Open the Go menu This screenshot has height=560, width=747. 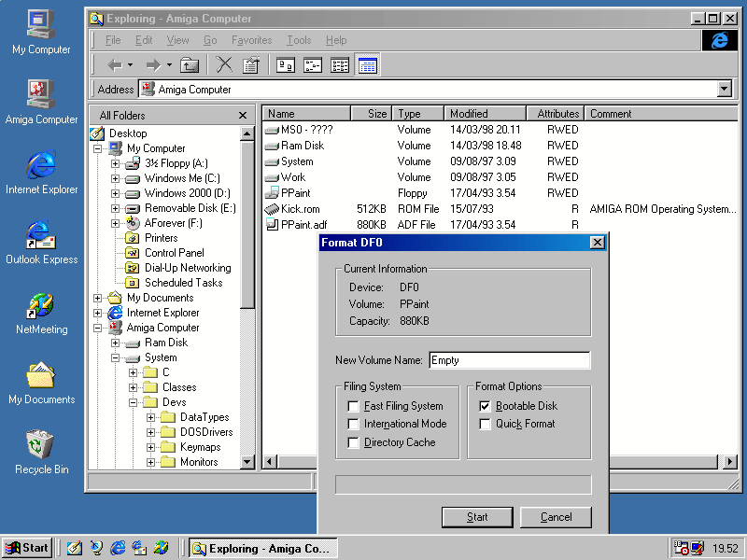[210, 40]
